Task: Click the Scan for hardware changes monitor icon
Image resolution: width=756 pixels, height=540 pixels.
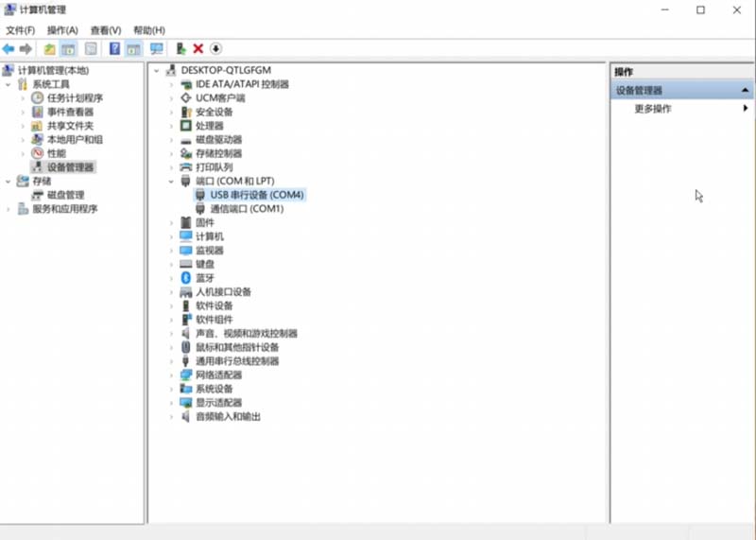Action: 157,49
